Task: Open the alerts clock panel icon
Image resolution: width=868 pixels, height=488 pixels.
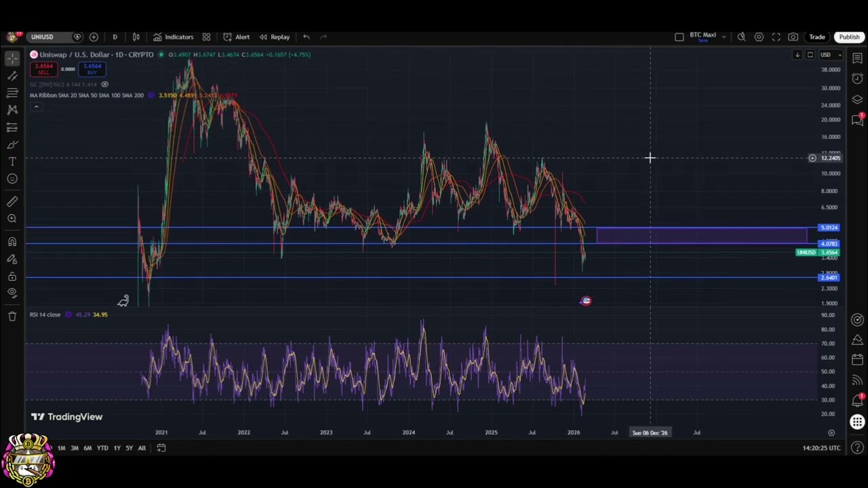Action: [857, 79]
